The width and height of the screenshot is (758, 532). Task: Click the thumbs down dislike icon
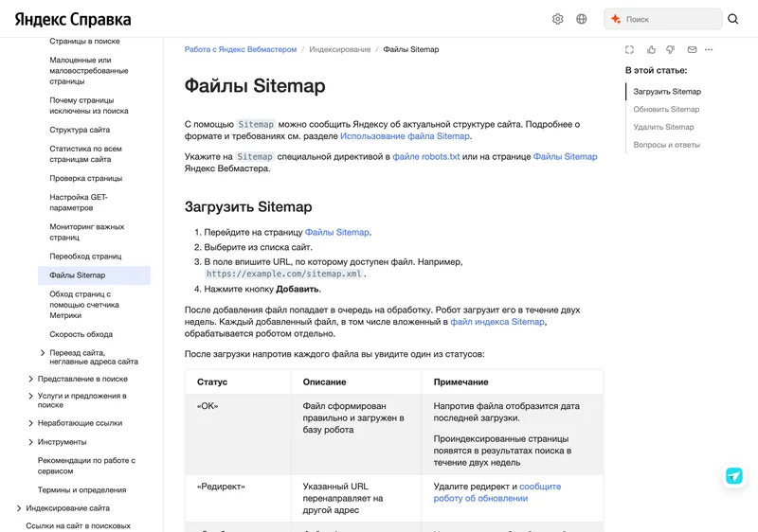pos(671,49)
